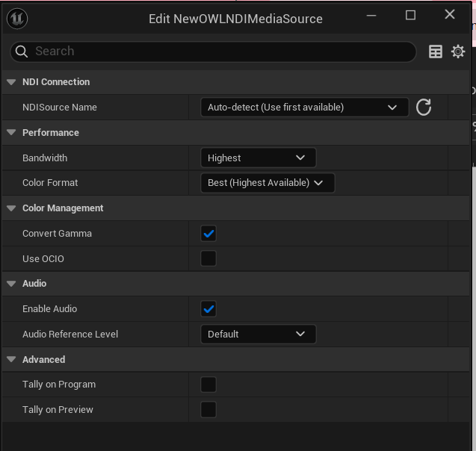Click the Audio Reference Level label

tap(70, 334)
